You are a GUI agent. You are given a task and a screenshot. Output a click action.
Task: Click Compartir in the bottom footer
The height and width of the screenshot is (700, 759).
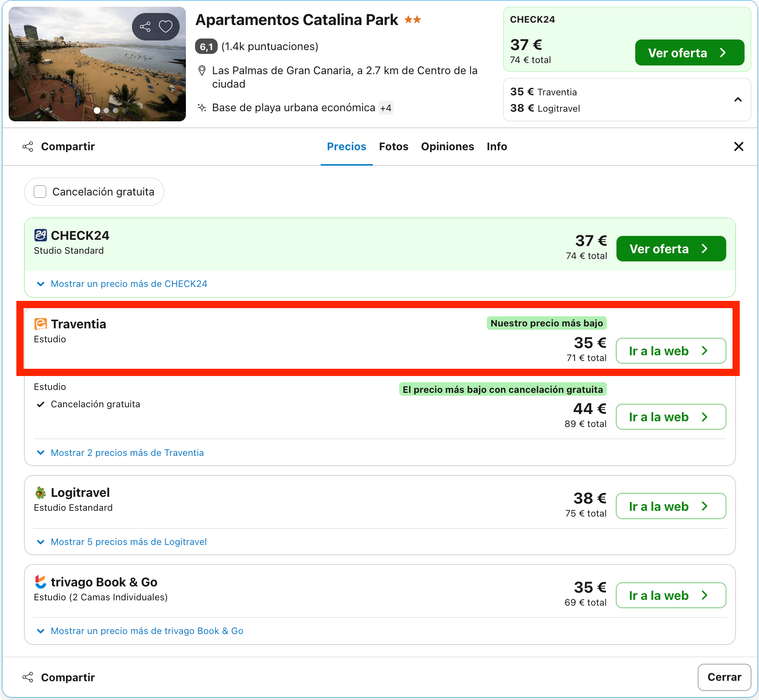click(x=59, y=677)
